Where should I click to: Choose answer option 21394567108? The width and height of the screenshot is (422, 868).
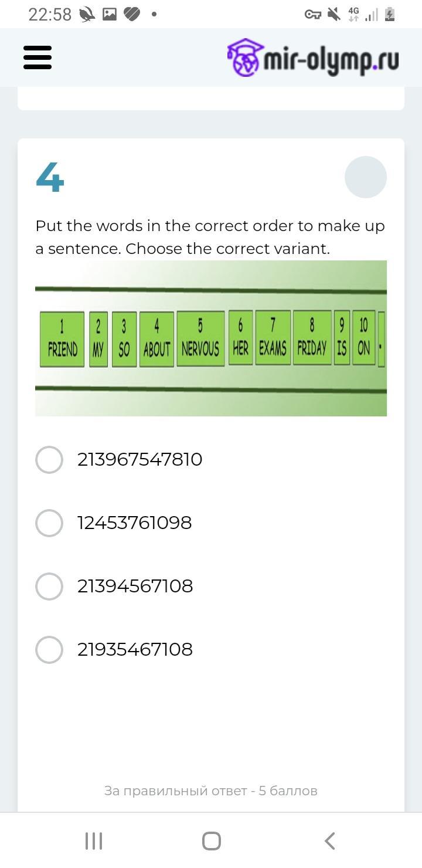49,586
